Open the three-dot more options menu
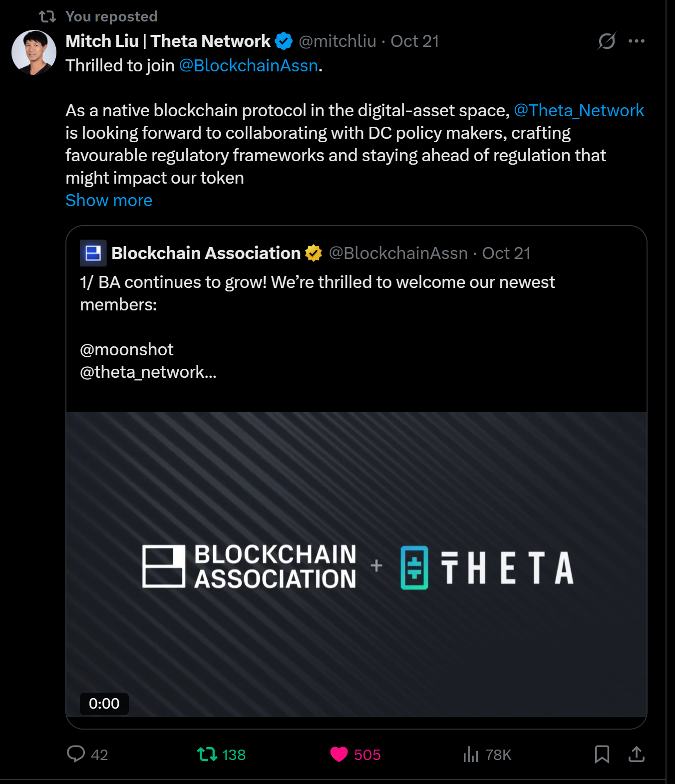The image size is (675, 784). pyautogui.click(x=637, y=41)
